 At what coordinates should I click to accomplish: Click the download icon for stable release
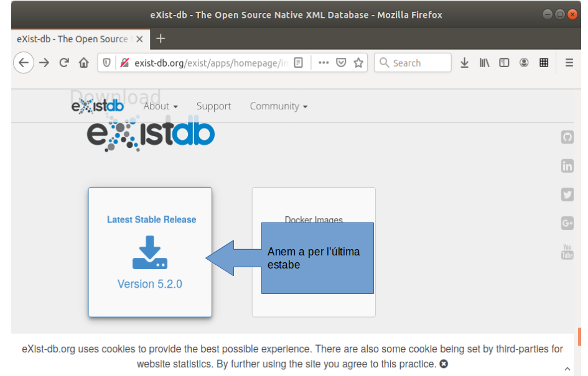(150, 252)
